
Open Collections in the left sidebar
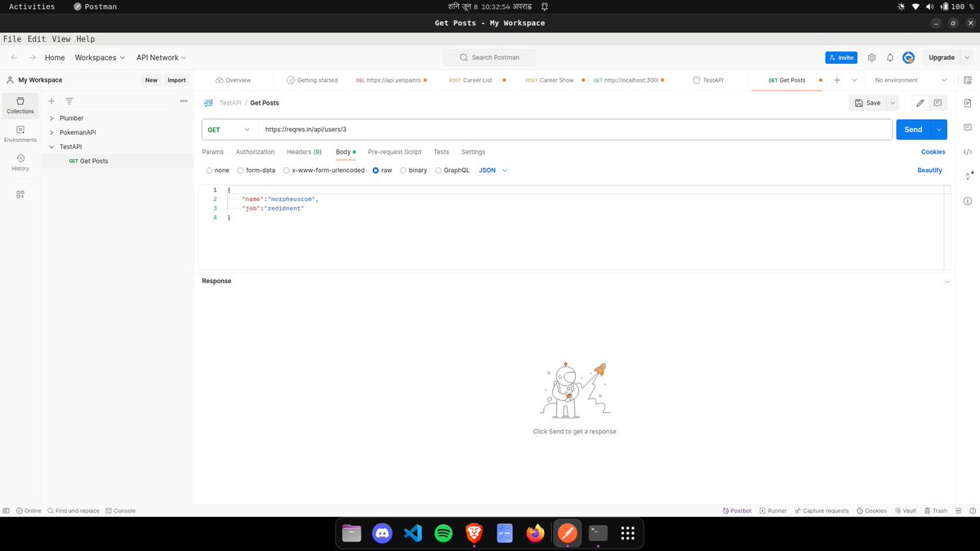click(20, 104)
